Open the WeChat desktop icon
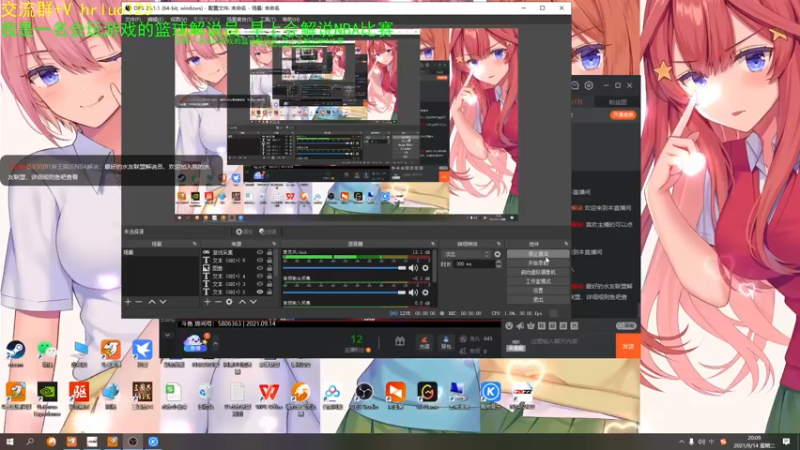 pos(47,352)
